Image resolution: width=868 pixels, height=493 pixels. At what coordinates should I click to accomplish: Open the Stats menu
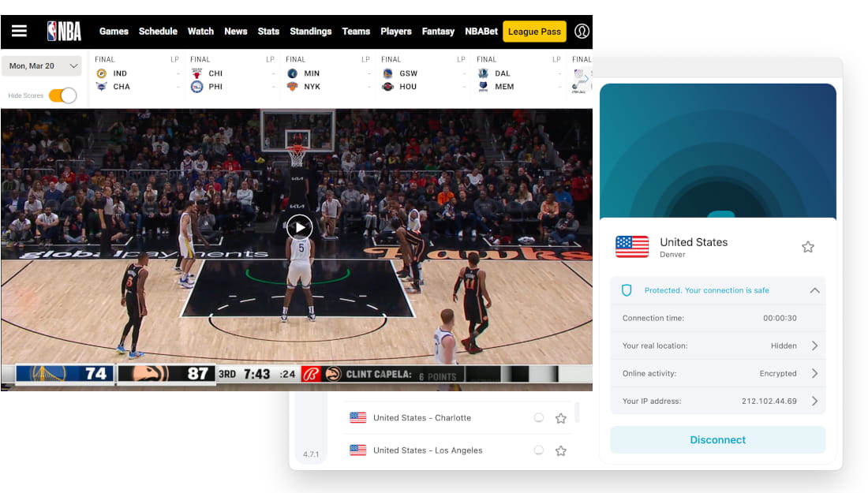point(268,32)
